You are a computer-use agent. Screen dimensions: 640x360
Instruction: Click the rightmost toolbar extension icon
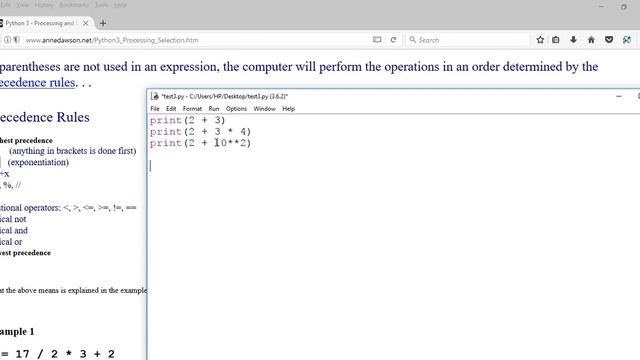627,40
